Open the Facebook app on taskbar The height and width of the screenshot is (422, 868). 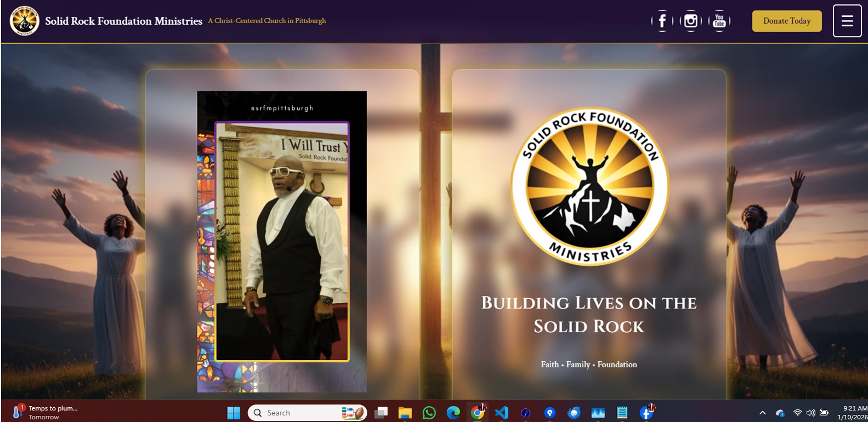pos(647,412)
